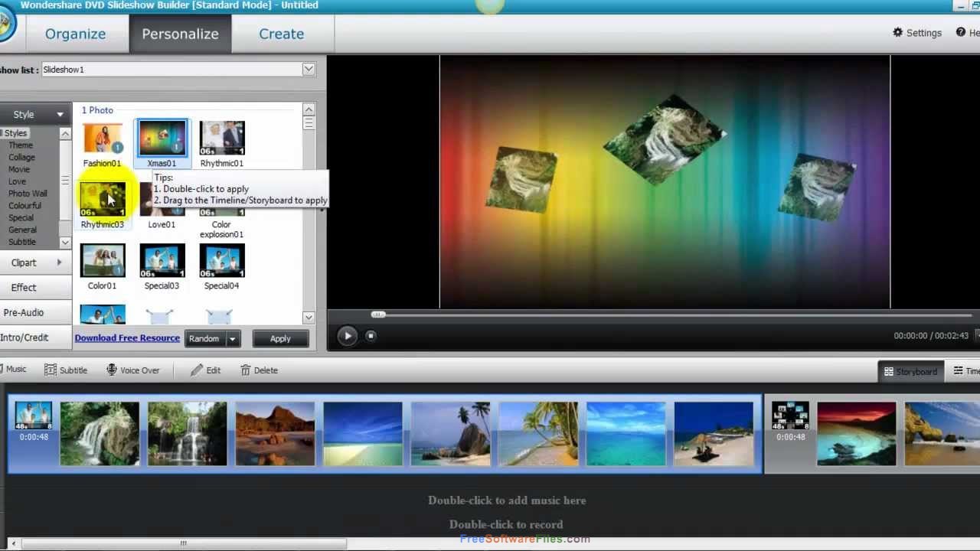Select the Colourful style filter
This screenshot has height=551, width=980.
(x=24, y=206)
